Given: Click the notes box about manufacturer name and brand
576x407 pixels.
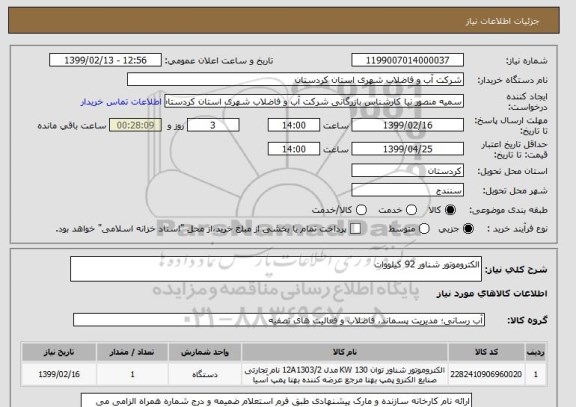Looking at the screenshot, I should pyautogui.click(x=276, y=400).
